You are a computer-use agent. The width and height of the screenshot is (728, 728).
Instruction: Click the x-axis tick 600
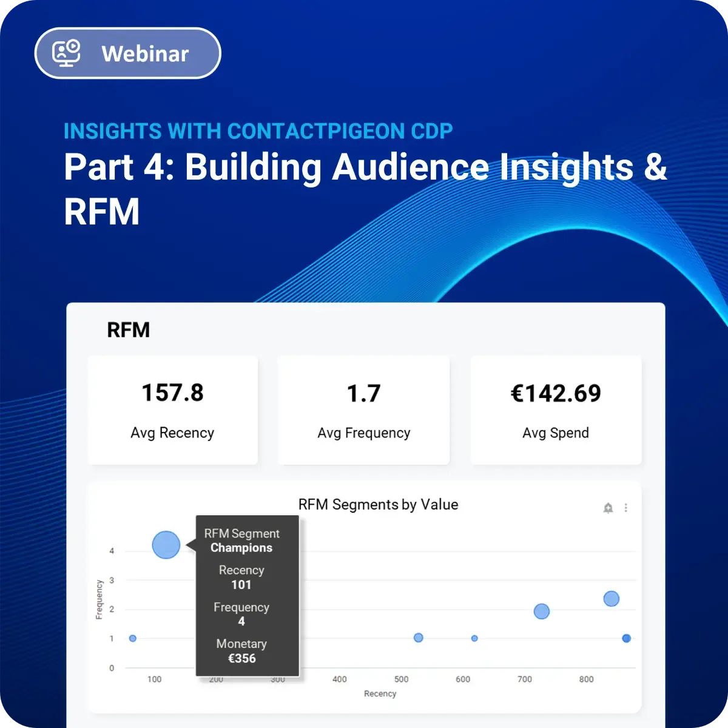click(x=463, y=679)
